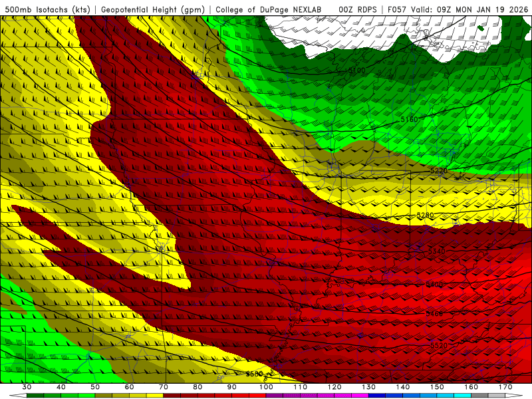Click the 120 knot color scale label

334,387
